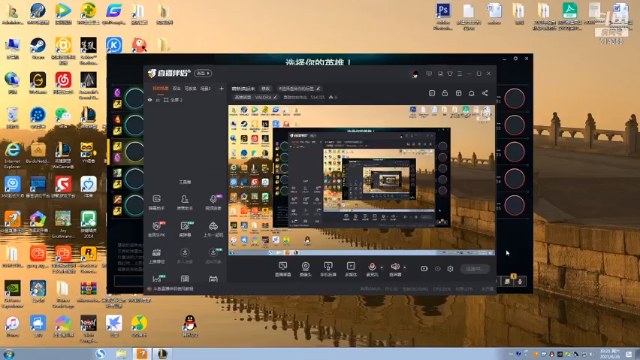Click the top purple summoner spell icon
Viewport: 640px width, 360px height.
[117, 93]
